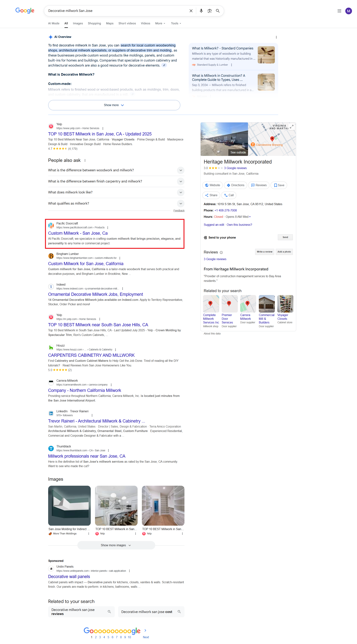Click the Voyager Closets thumbnail
357x644 pixels.
tap(285, 304)
